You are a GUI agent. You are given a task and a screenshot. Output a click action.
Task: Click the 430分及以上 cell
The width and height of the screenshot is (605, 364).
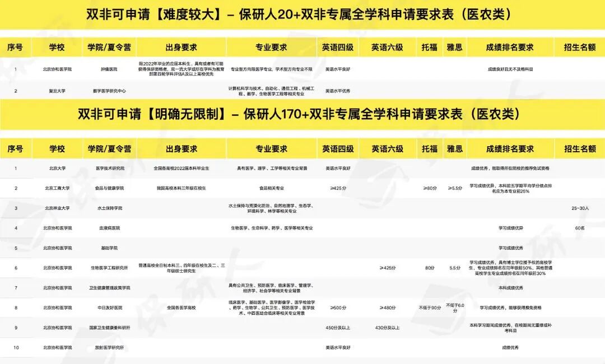[388, 328]
